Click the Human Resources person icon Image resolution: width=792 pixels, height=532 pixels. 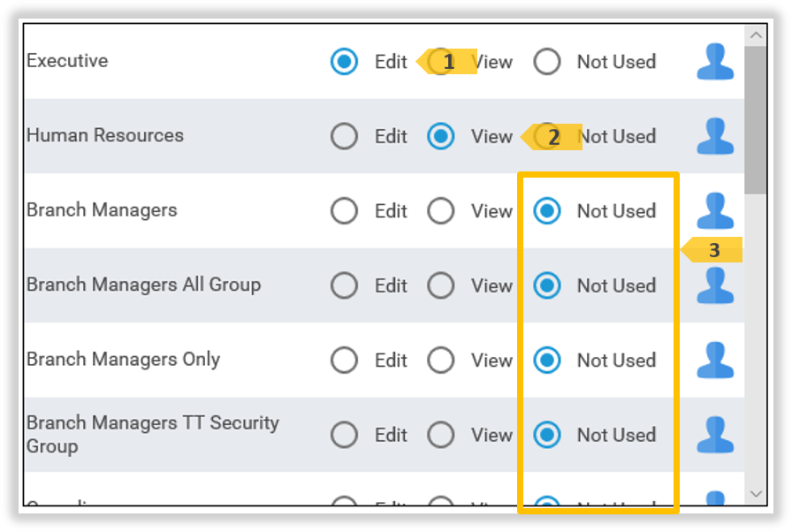716,136
